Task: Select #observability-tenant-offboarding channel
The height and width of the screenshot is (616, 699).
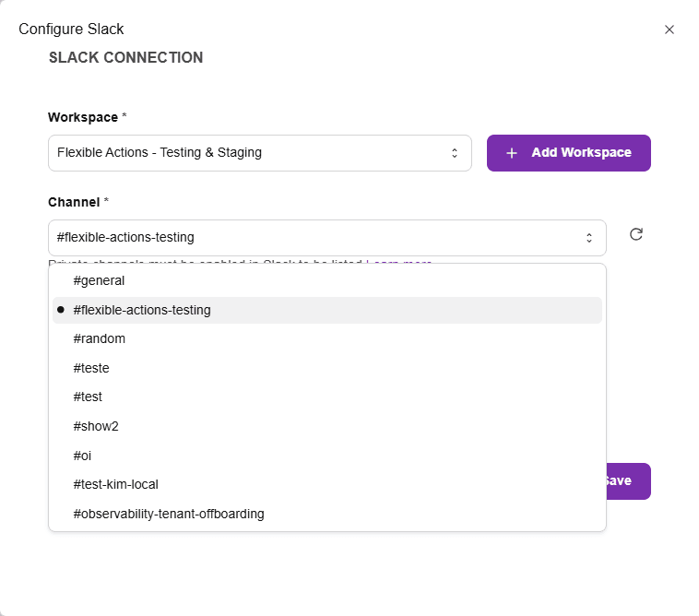Action: [326, 514]
